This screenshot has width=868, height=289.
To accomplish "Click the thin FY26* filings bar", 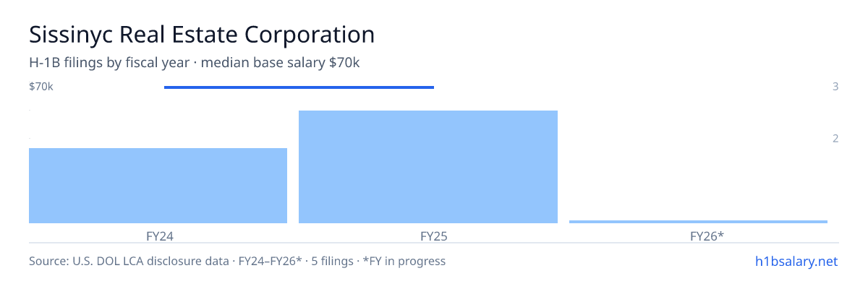I will click(x=698, y=222).
